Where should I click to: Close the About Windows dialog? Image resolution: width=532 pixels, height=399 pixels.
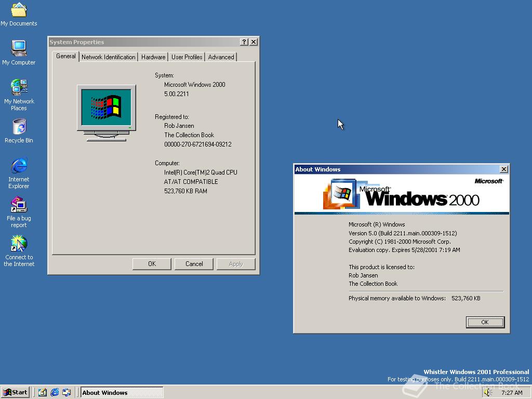click(x=504, y=169)
